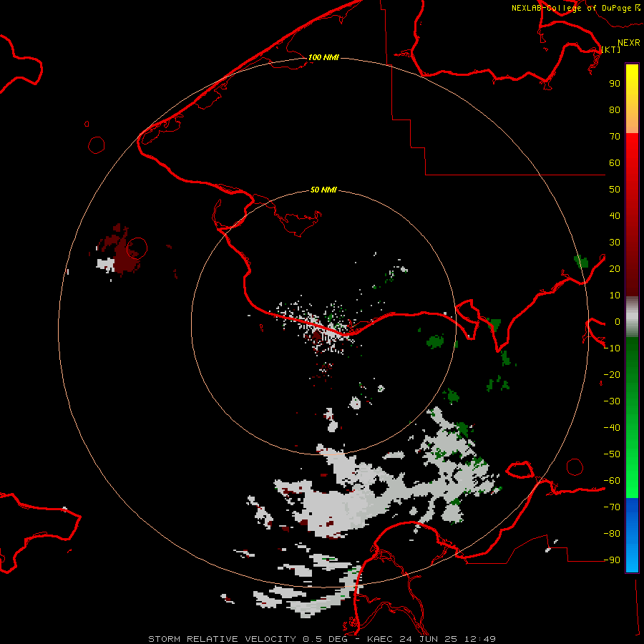The image size is (644, 644).
Task: Click the -80 value on the velocity scale
Action: click(612, 534)
